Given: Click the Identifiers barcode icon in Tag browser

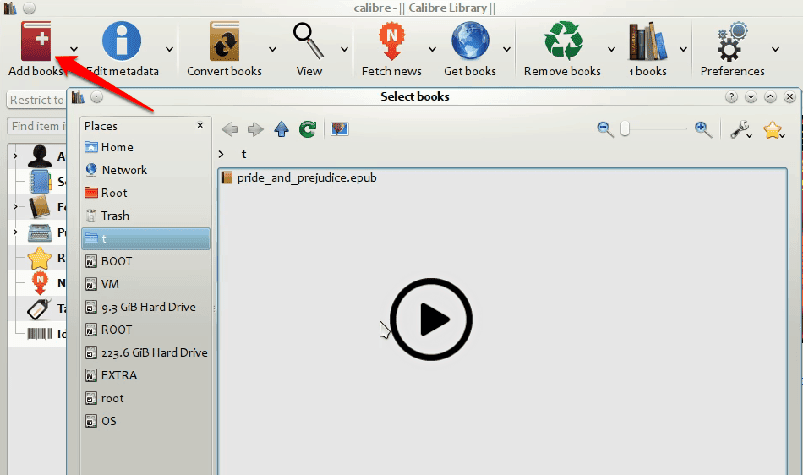Looking at the screenshot, I should [39, 334].
